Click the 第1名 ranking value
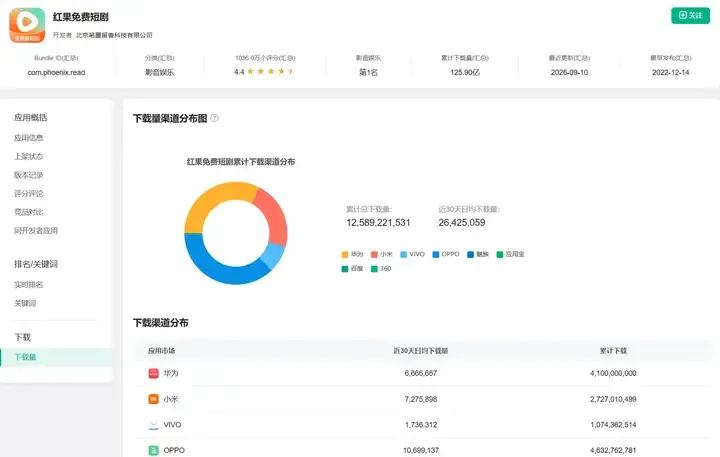The height and width of the screenshot is (457, 720). tap(368, 72)
